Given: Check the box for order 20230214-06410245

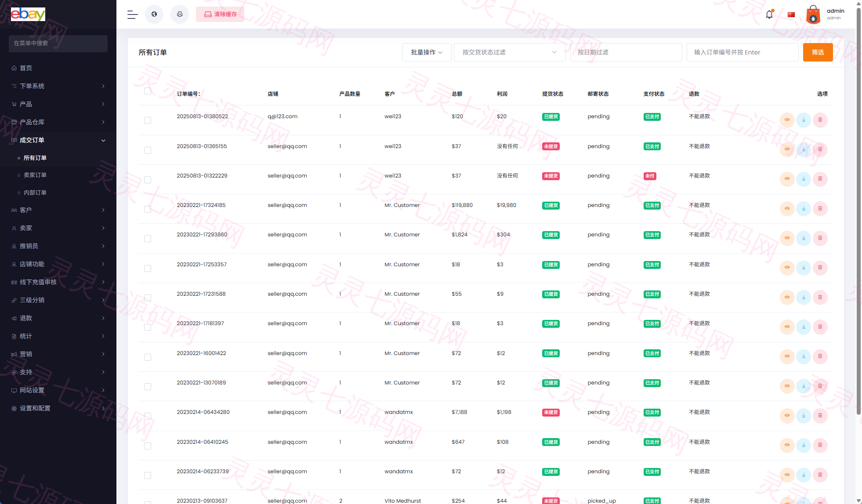Looking at the screenshot, I should 148,446.
